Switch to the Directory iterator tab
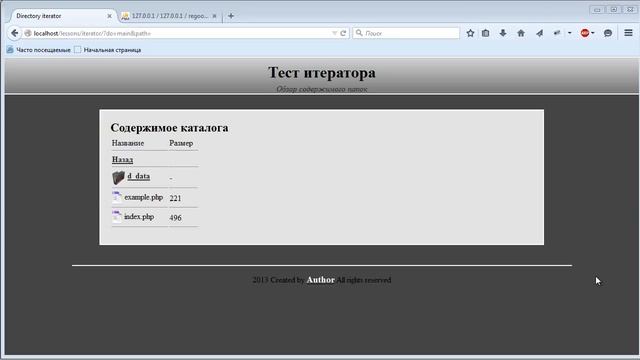The height and width of the screenshot is (360, 640). coord(61,16)
